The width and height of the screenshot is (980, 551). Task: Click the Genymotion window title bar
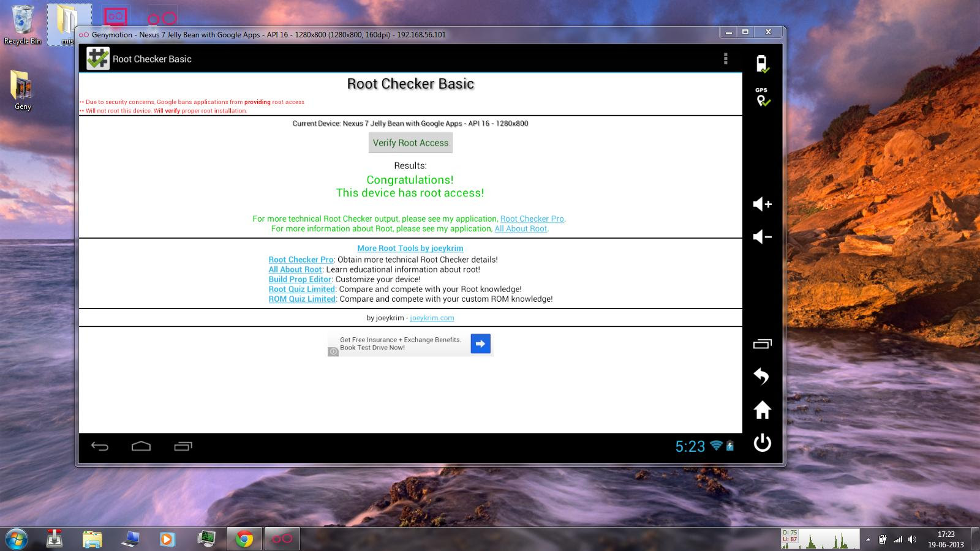coord(398,34)
